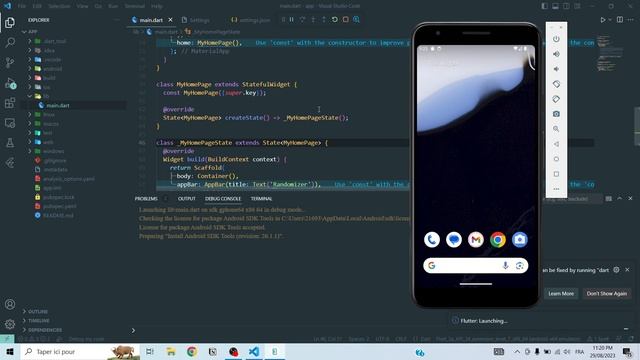The height and width of the screenshot is (360, 640).
Task: Select main.dart in the Explorer tree
Action: [58, 105]
